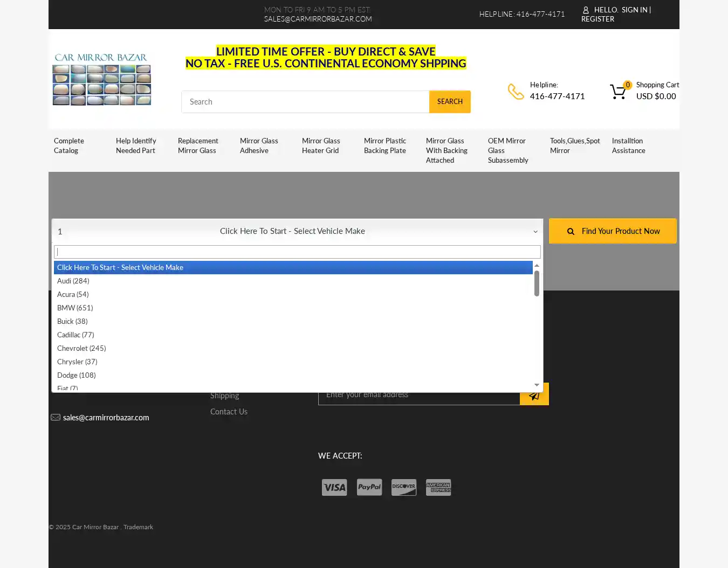Click the helpline phone icon

click(516, 92)
